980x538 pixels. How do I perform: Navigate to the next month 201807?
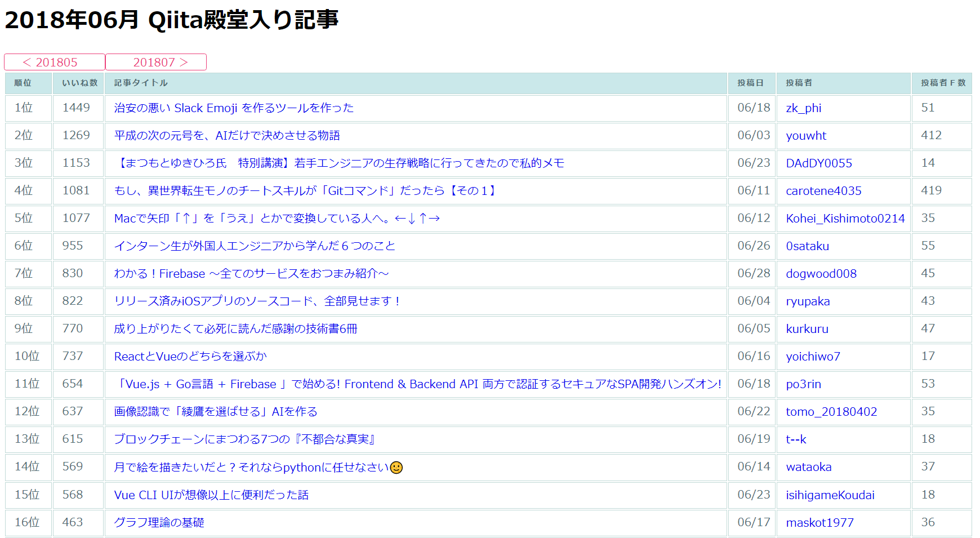[156, 62]
